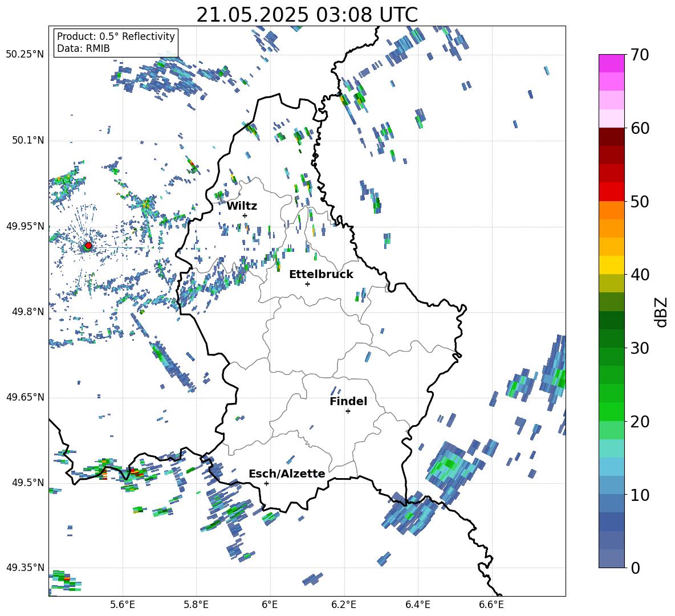Click the 0 colorbar tick value
This screenshot has height=616, width=675.
(x=635, y=568)
